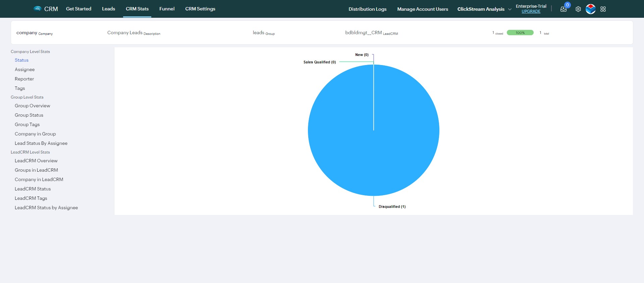Image resolution: width=644 pixels, height=283 pixels.
Task: Click the CRM logo icon
Action: tap(38, 9)
